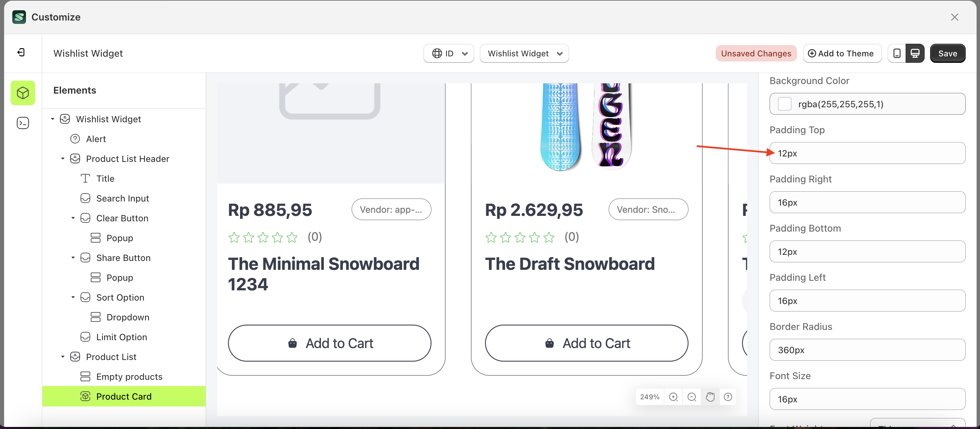
Task: Open the ID language dropdown
Action: [449, 53]
